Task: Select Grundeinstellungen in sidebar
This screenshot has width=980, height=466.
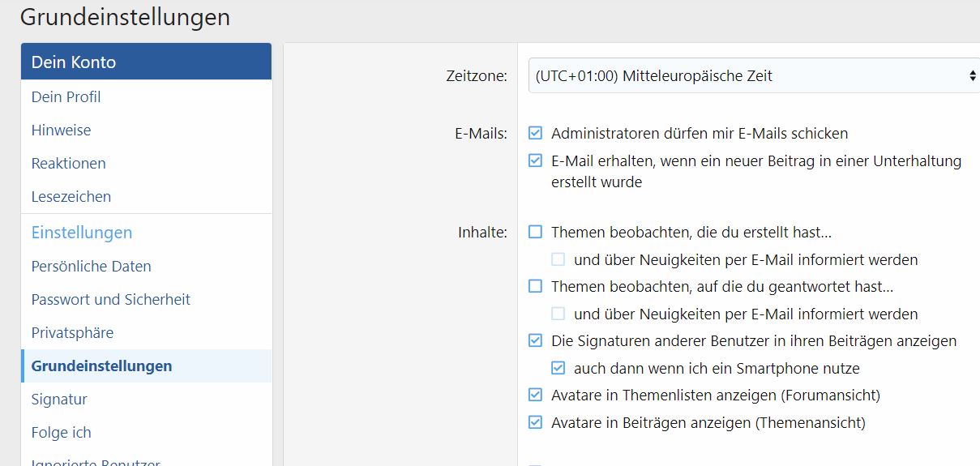Action: click(x=101, y=366)
